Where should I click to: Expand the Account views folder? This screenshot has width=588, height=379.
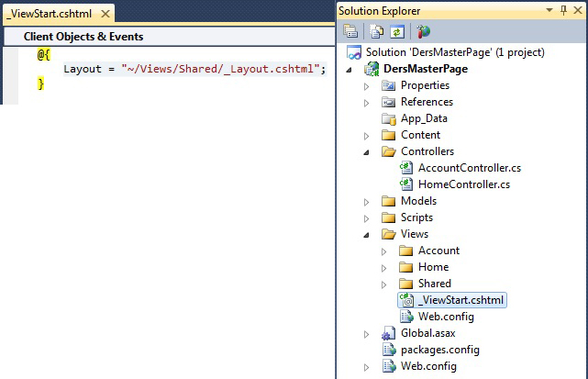point(383,251)
